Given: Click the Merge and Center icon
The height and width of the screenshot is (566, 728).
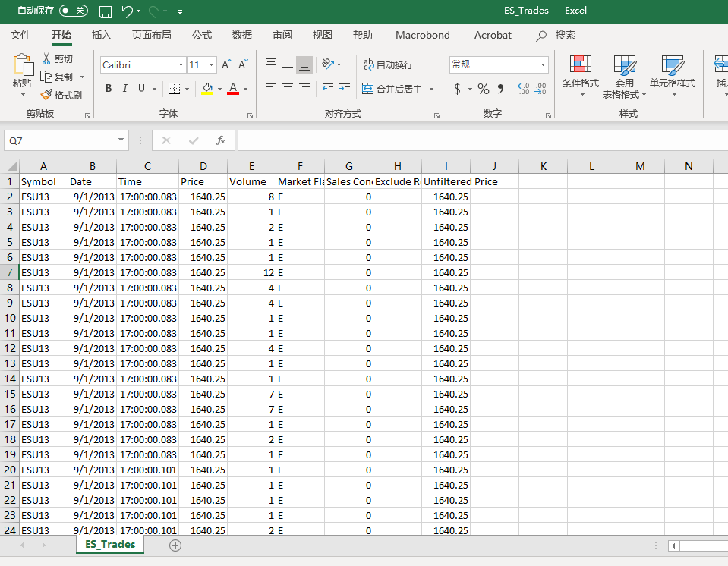Looking at the screenshot, I should click(x=368, y=89).
